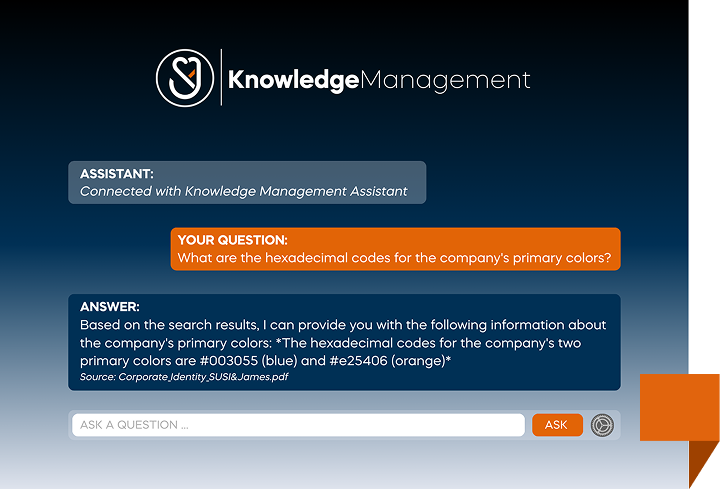Click the KnowledgeManagement header title

(379, 80)
